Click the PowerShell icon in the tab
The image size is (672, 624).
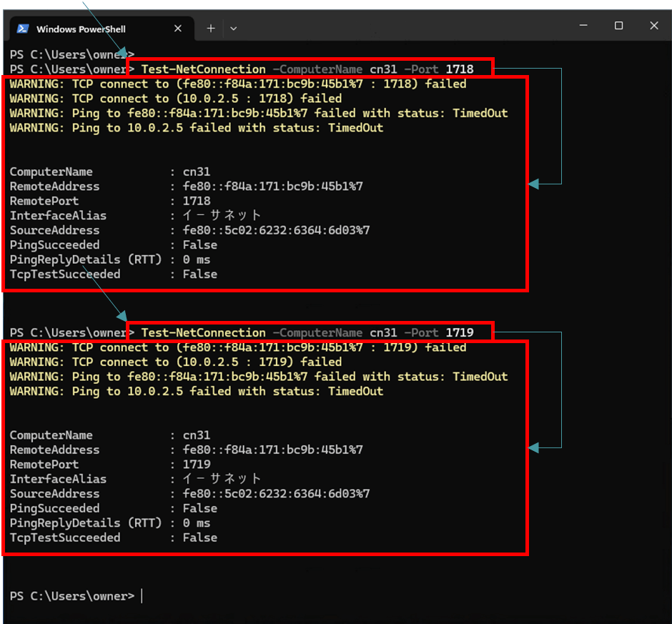23,29
